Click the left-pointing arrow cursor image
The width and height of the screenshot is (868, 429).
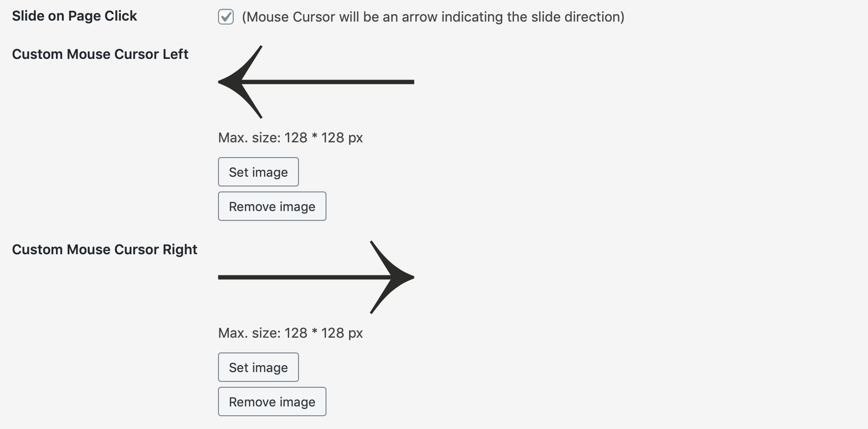pyautogui.click(x=316, y=82)
